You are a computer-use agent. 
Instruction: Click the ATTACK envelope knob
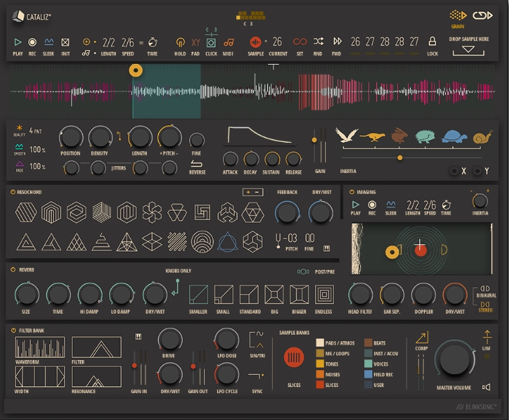[230, 160]
